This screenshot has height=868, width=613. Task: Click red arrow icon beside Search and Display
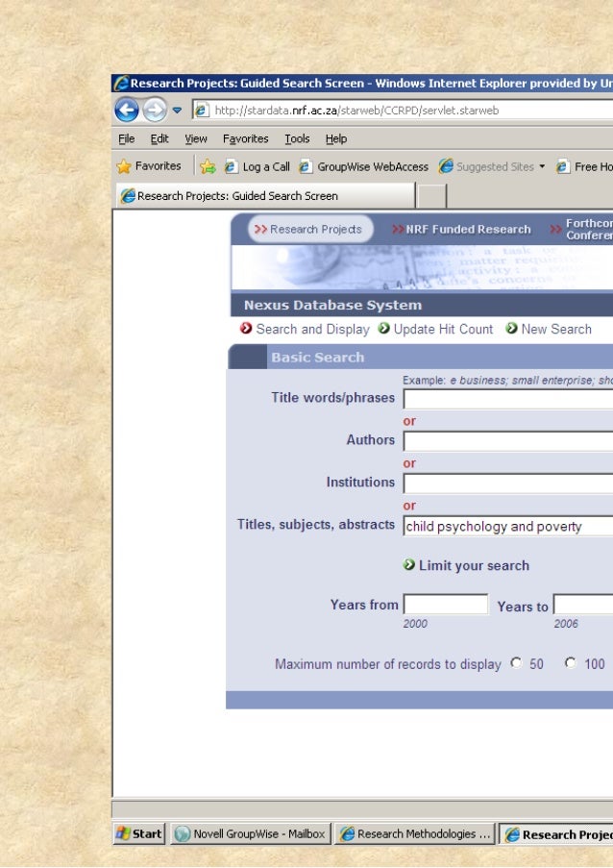246,329
